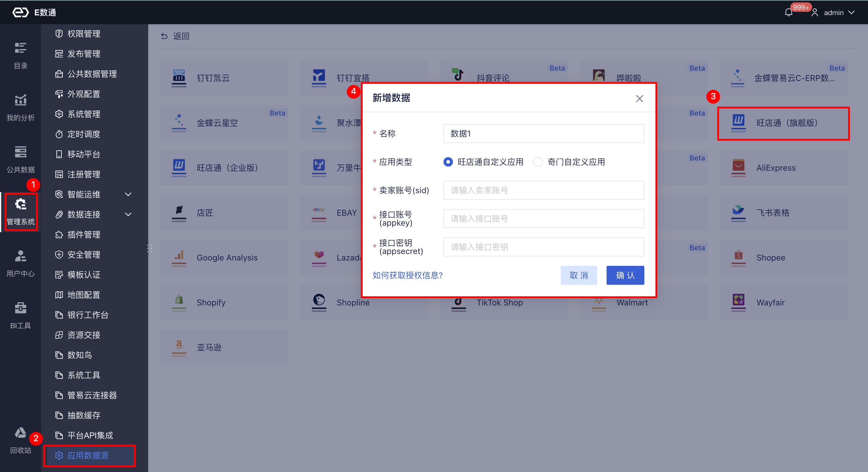The width and height of the screenshot is (868, 472).
Task: Open 如何获取授权信息 link
Action: [x=408, y=275]
